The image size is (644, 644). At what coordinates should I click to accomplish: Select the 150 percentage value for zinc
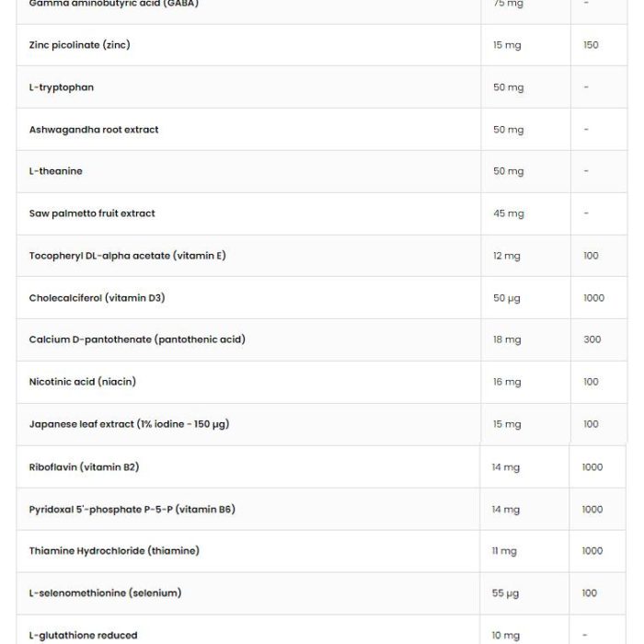[x=591, y=45]
